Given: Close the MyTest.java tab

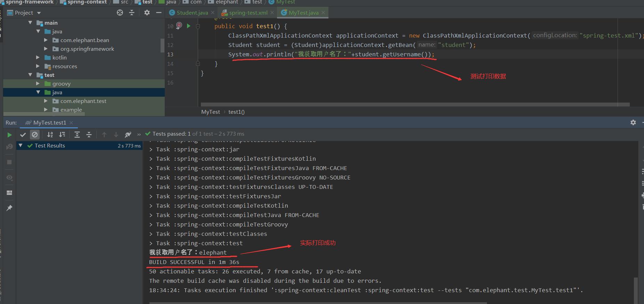Looking at the screenshot, I should (x=323, y=13).
